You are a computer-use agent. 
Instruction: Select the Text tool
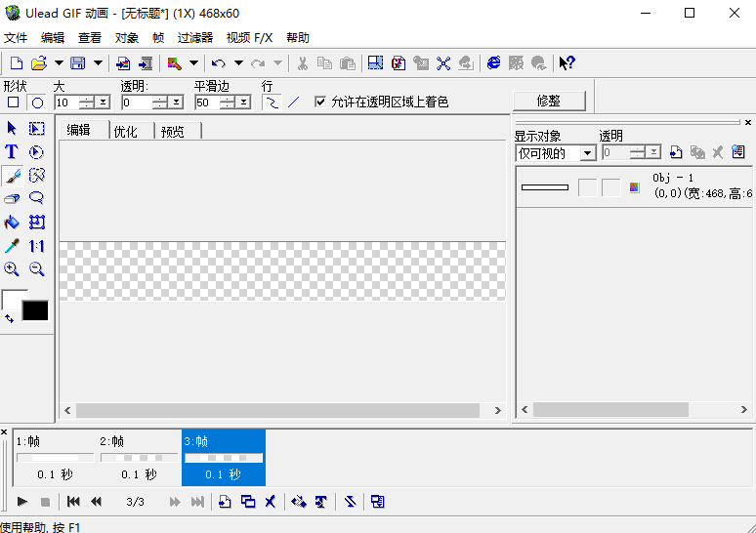pyautogui.click(x=12, y=151)
